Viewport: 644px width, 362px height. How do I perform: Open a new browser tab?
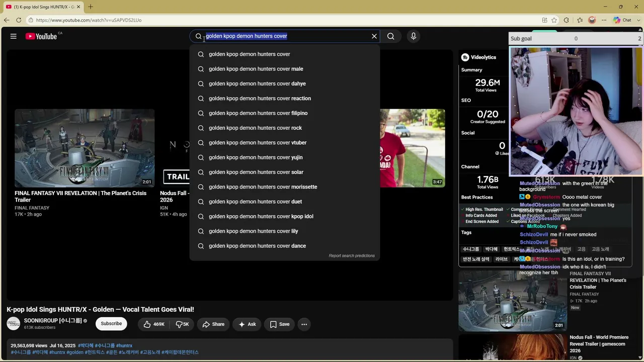[x=91, y=7]
